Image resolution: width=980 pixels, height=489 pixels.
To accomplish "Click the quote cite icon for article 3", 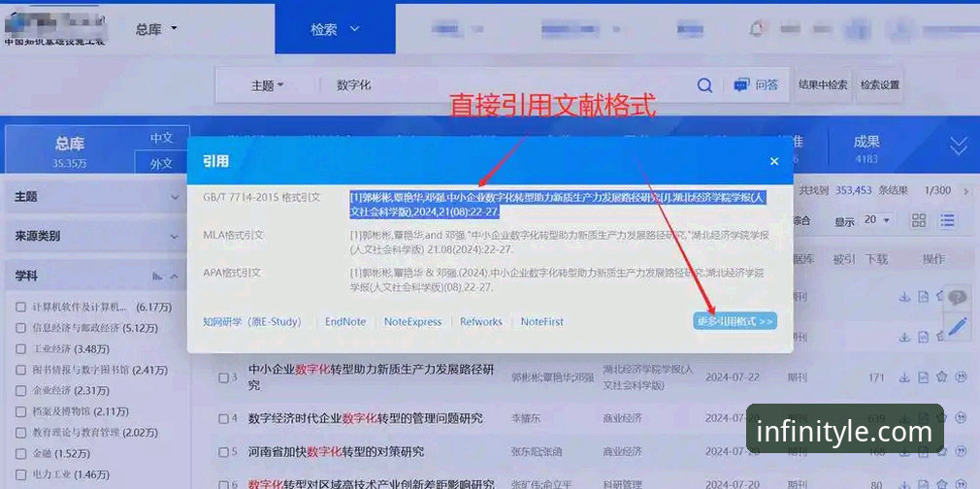I will point(962,377).
